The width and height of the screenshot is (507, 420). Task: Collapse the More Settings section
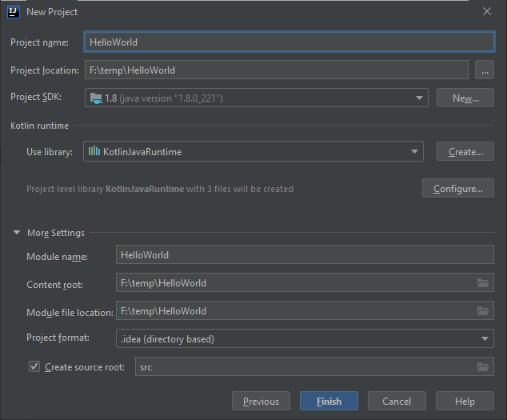coord(18,233)
